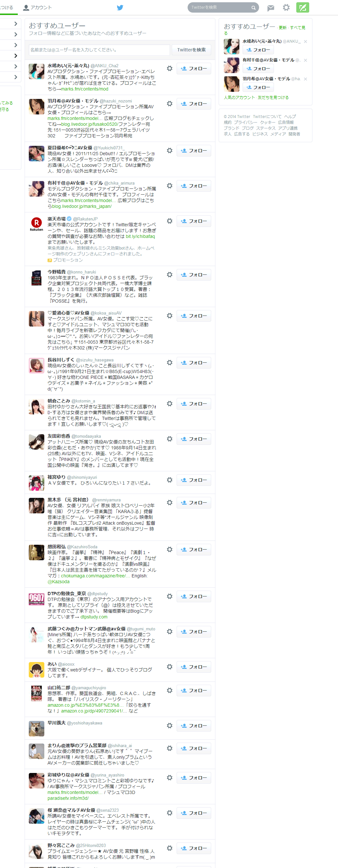
Task: Click the 更新 refresh link in sidebar
Action: pos(282,27)
